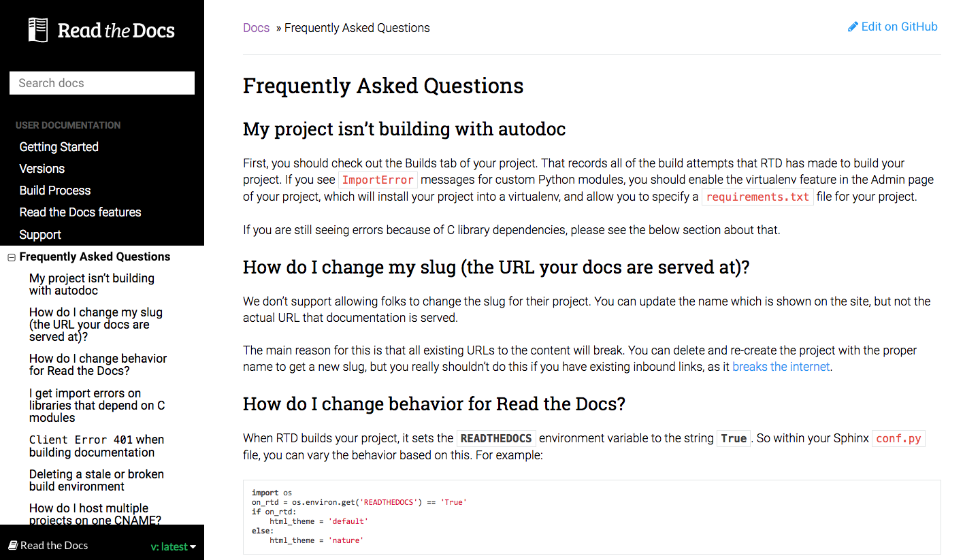980x560 pixels.
Task: Expand the v: latest version menu
Action: point(169,546)
